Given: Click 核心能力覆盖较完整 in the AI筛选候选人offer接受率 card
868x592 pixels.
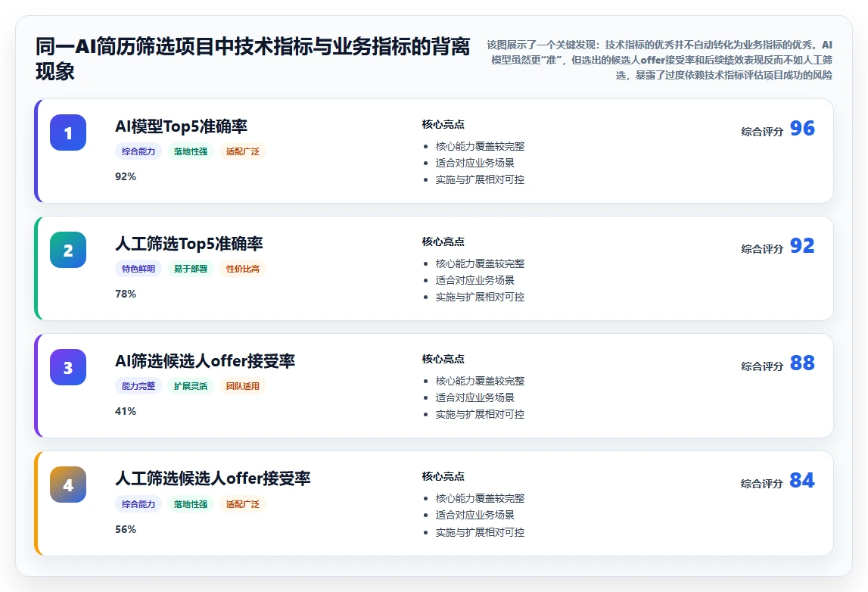Looking at the screenshot, I should coord(480,382).
